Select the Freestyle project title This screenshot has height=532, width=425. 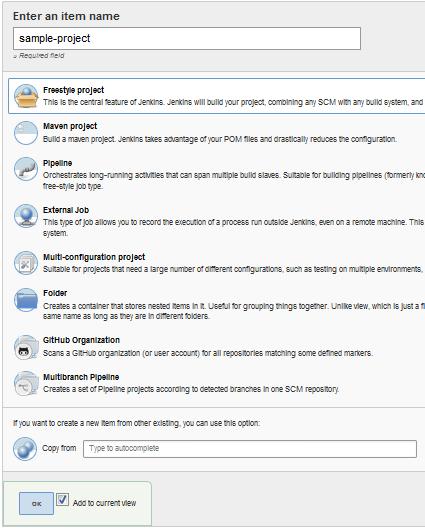(73, 90)
